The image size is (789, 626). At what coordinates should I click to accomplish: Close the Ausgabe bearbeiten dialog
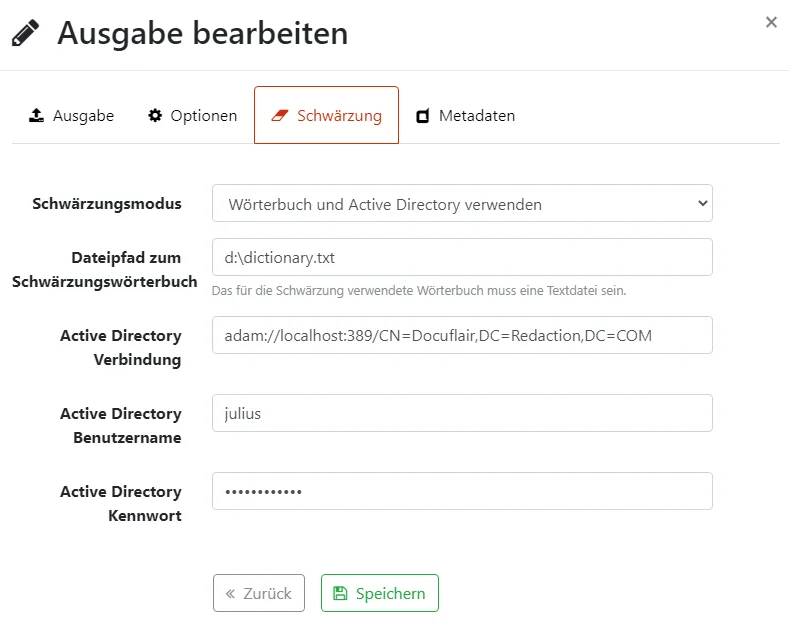(771, 22)
